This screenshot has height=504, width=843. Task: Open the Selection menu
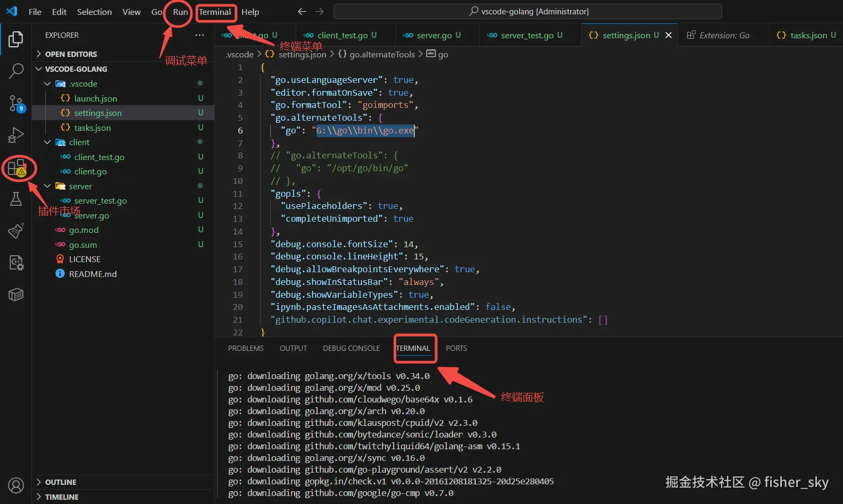point(94,12)
